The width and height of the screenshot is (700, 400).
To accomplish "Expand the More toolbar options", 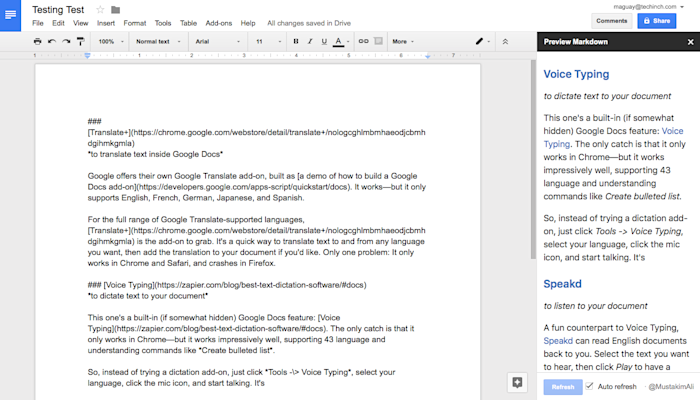I will tap(403, 42).
